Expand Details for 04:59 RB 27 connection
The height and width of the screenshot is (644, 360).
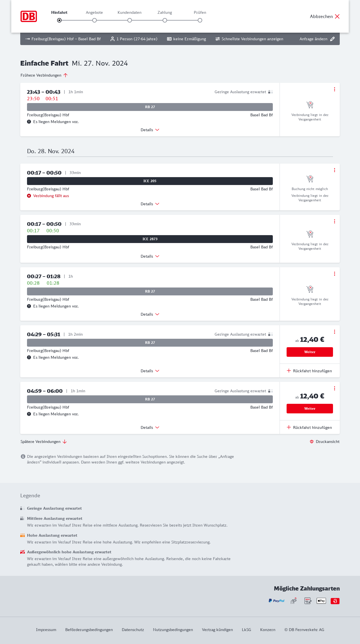[150, 427]
